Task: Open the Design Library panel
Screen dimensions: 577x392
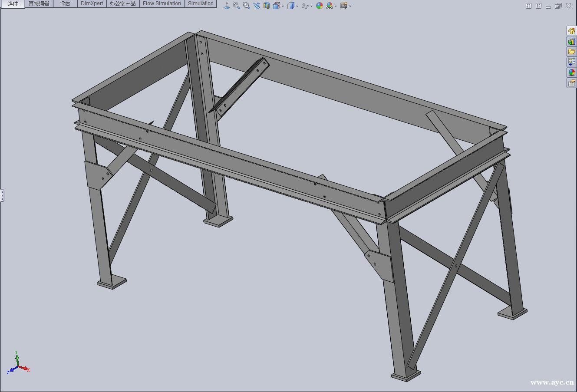Action: pos(571,41)
